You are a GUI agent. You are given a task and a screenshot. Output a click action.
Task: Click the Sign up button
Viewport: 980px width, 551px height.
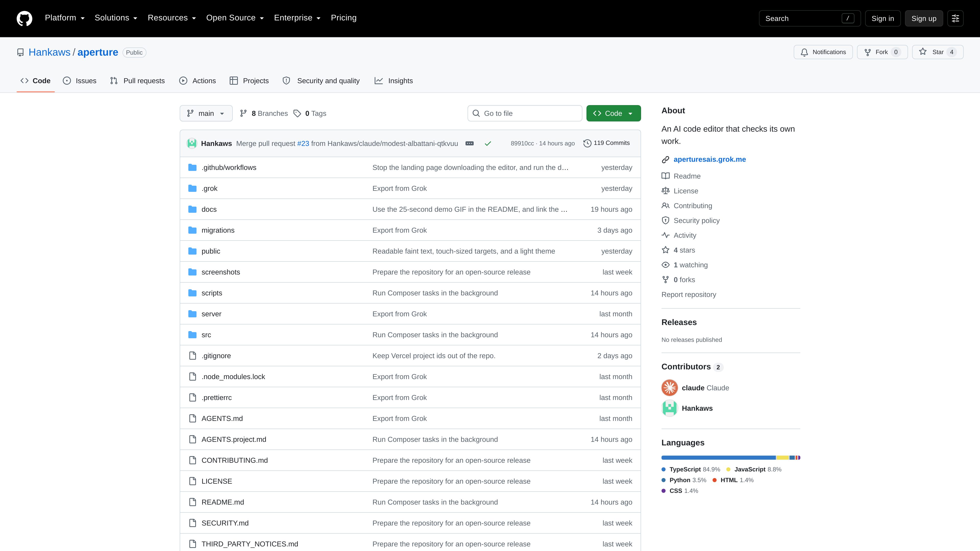[924, 18]
